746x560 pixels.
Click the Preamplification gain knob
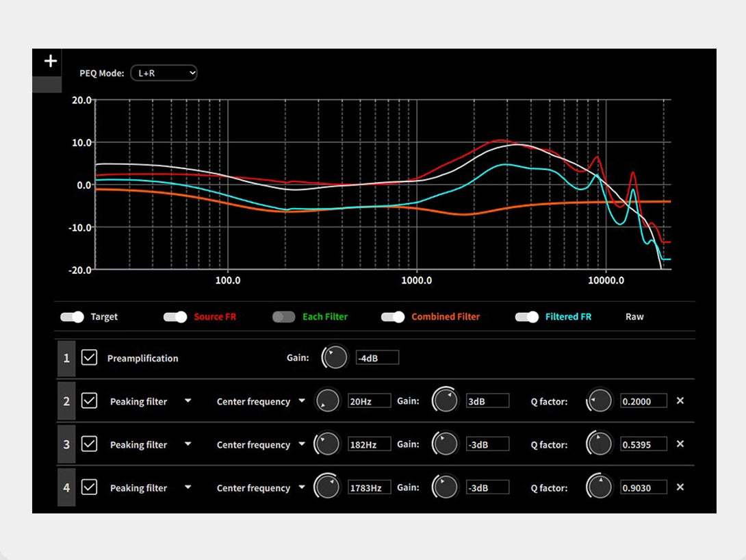[x=335, y=357]
